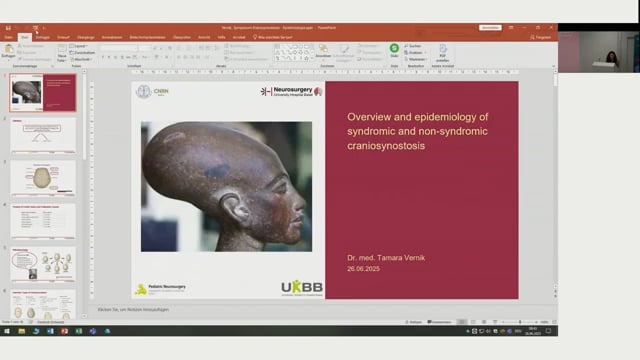Click the start-presentation icon in quick access toolbar

point(36,28)
